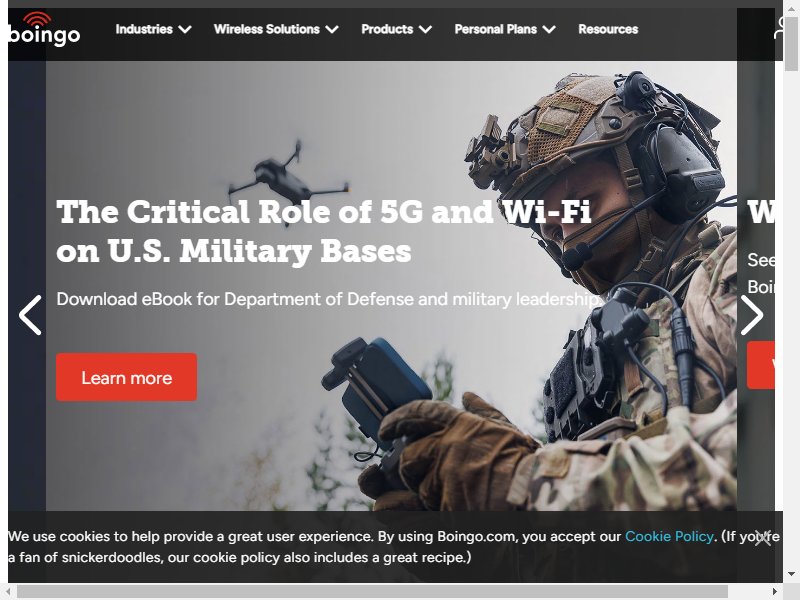Dismiss the cookie notice banner

pos(763,537)
